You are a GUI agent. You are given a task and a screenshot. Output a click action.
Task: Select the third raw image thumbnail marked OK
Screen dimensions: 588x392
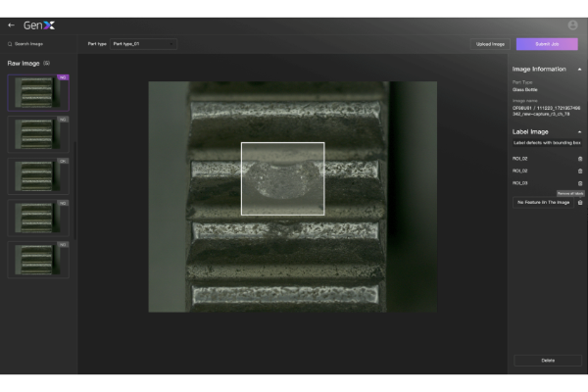click(37, 176)
